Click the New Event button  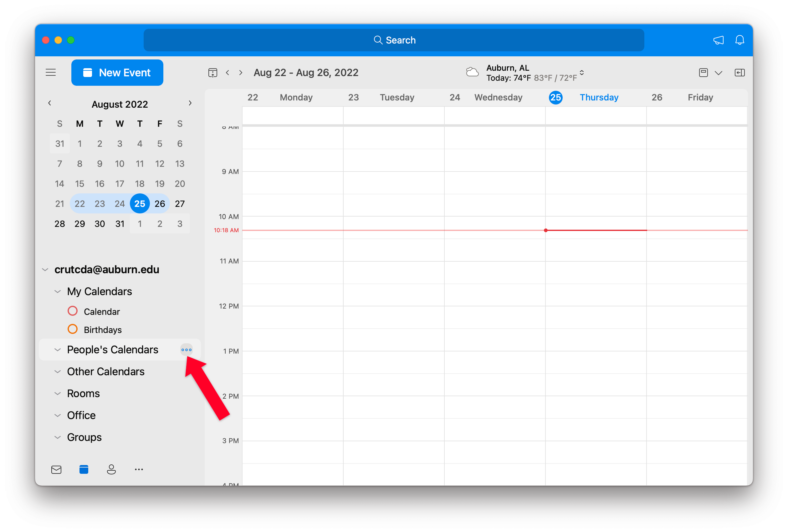pyautogui.click(x=117, y=73)
